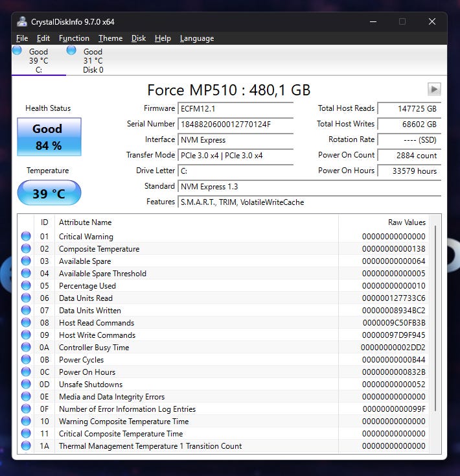Click Power On Hours value 33579 hours
The width and height of the screenshot is (460, 476).
pyautogui.click(x=409, y=171)
